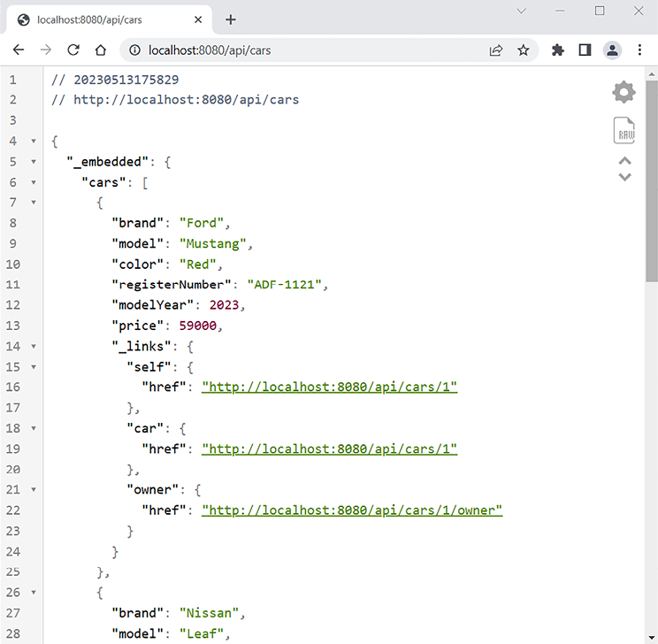
Task: Select the localhost:8080/api/cars tab
Action: point(106,19)
